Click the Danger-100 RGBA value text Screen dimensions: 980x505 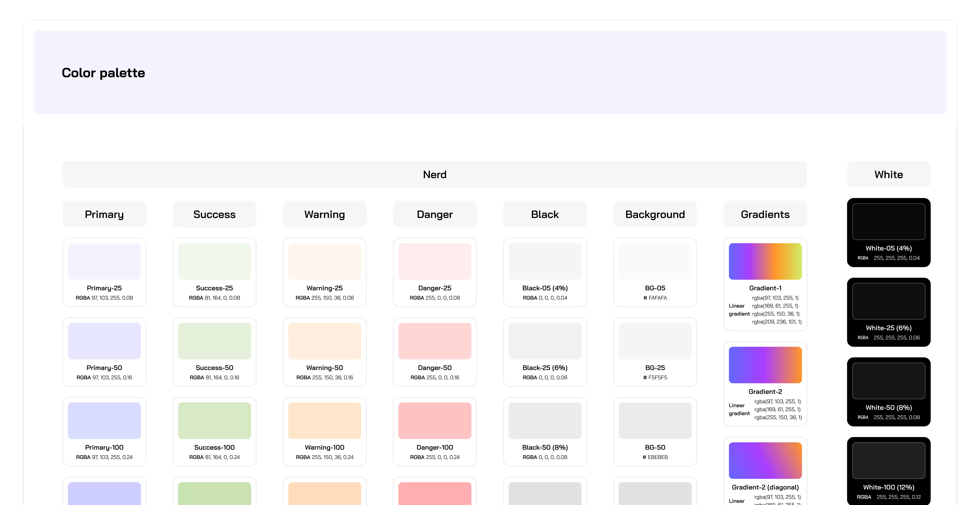click(x=435, y=457)
